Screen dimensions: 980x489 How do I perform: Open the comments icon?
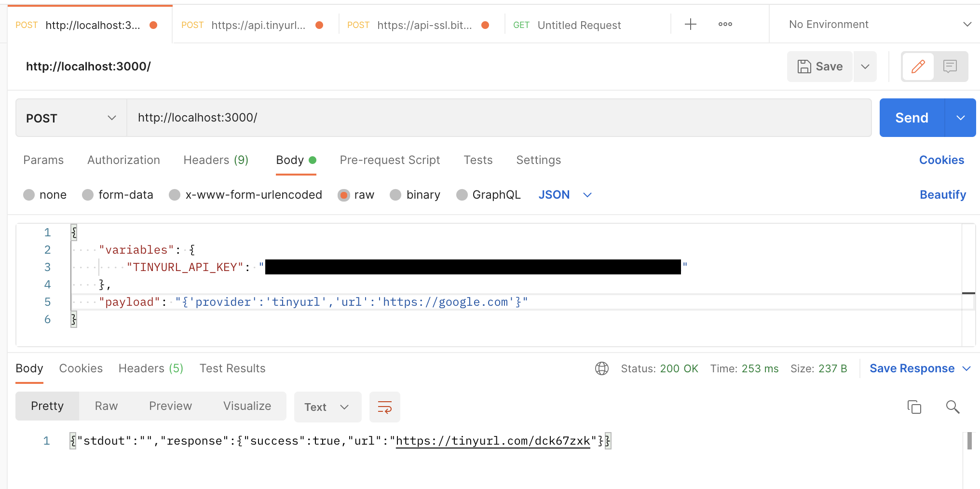(x=950, y=67)
